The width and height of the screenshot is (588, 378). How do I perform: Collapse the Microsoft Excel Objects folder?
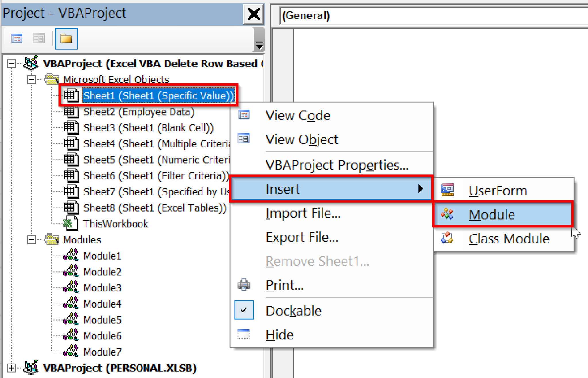coord(32,80)
